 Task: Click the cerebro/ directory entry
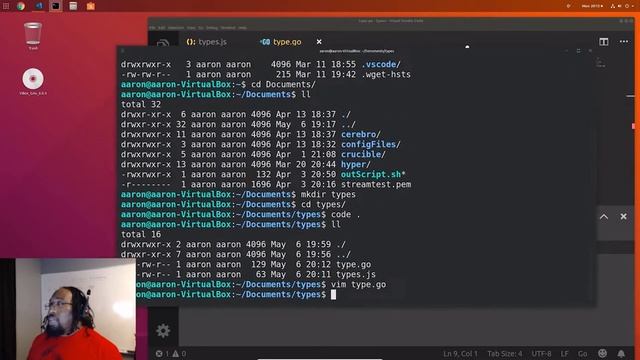pos(361,134)
